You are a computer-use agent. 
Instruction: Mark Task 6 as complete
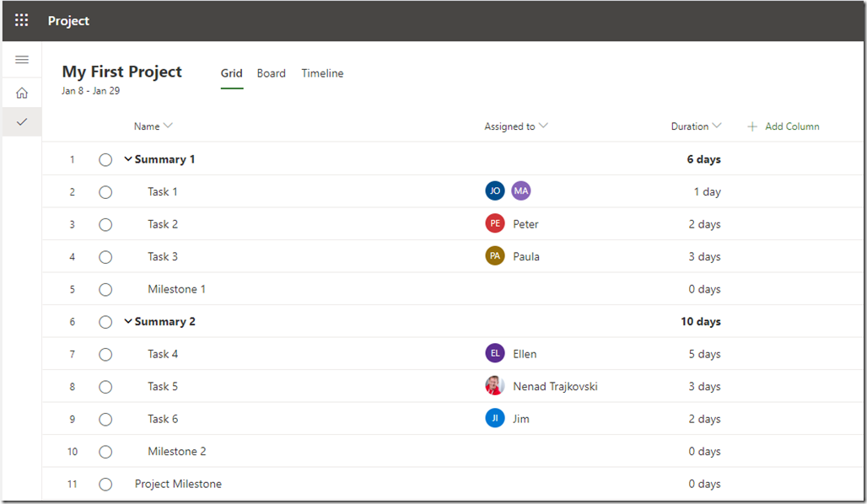tap(105, 420)
